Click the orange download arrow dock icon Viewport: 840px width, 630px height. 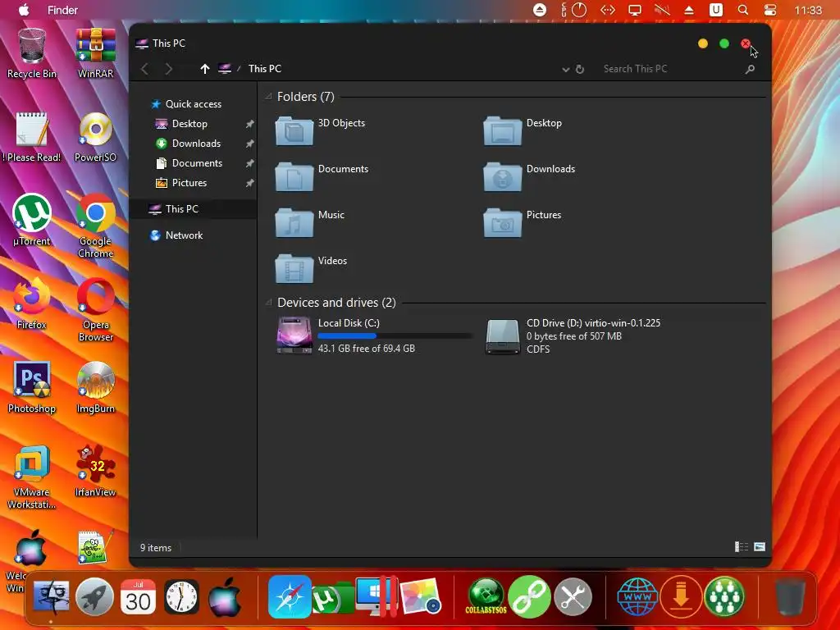point(681,596)
